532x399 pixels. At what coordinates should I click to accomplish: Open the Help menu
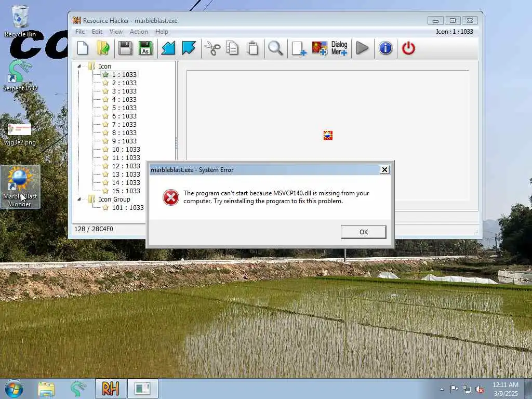(162, 32)
